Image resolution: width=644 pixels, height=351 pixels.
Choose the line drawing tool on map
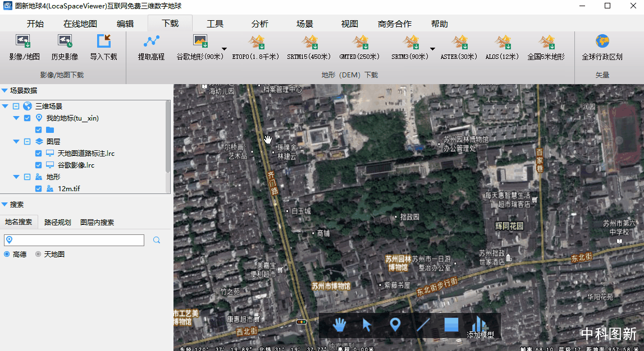pos(423,325)
